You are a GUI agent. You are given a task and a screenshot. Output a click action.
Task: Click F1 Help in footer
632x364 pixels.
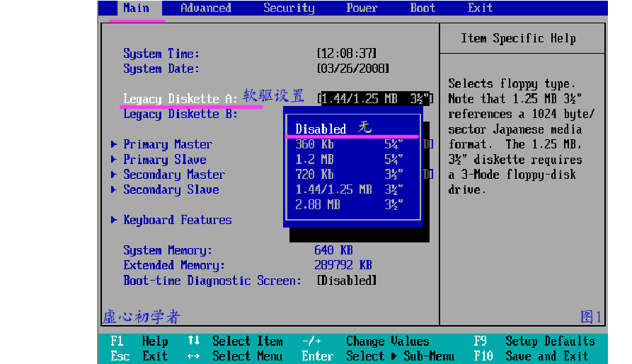tap(139, 341)
